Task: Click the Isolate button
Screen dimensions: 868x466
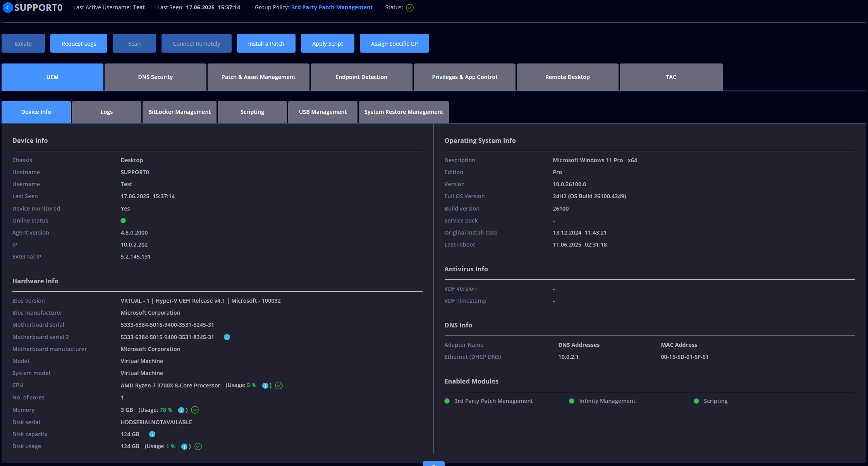Action: pos(23,43)
